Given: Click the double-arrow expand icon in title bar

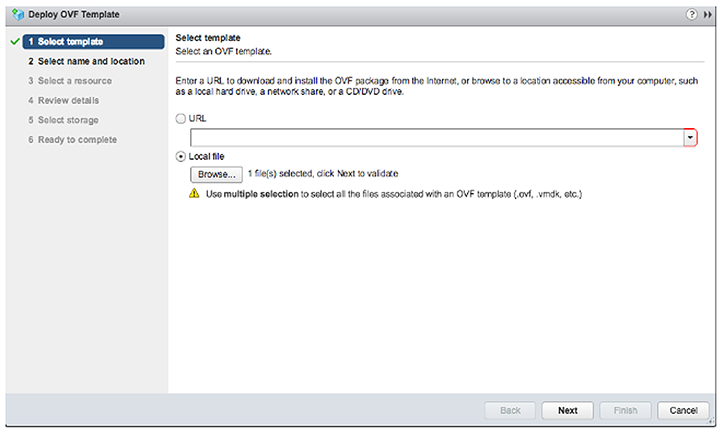Looking at the screenshot, I should click(x=708, y=15).
